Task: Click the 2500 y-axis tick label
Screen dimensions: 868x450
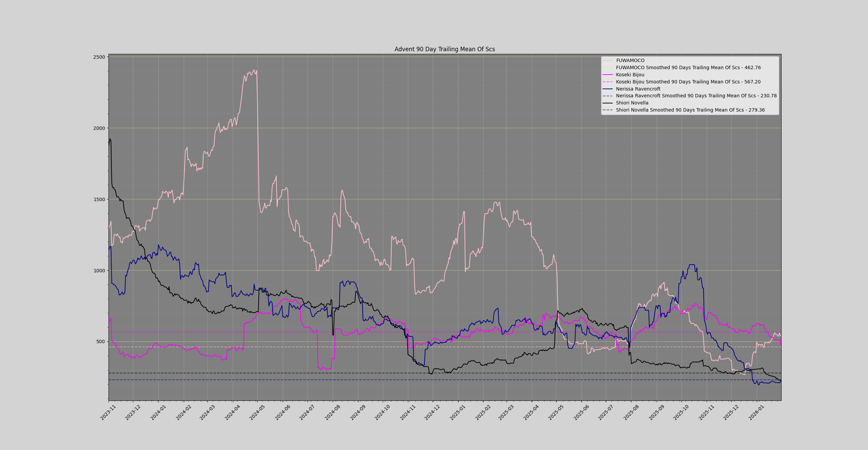Action: pos(99,57)
